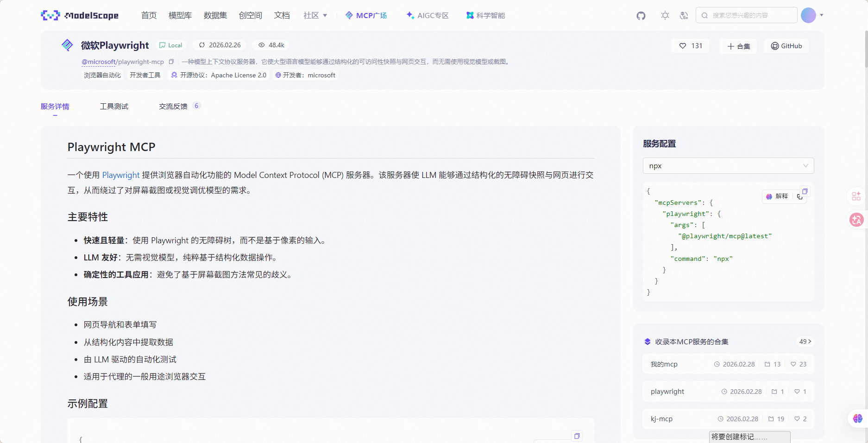Click the floating code copy icon beside 解释
The image size is (868, 443).
pyautogui.click(x=799, y=196)
